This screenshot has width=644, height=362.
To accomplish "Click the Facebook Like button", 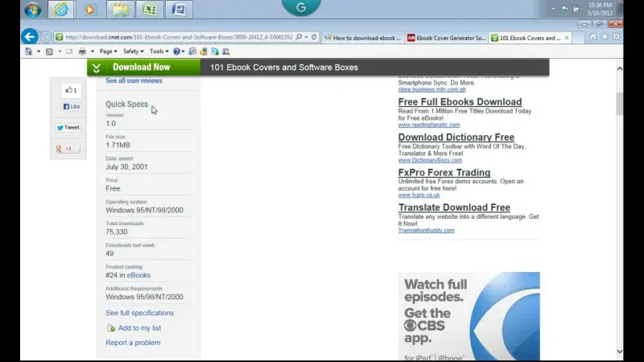I will click(x=72, y=106).
